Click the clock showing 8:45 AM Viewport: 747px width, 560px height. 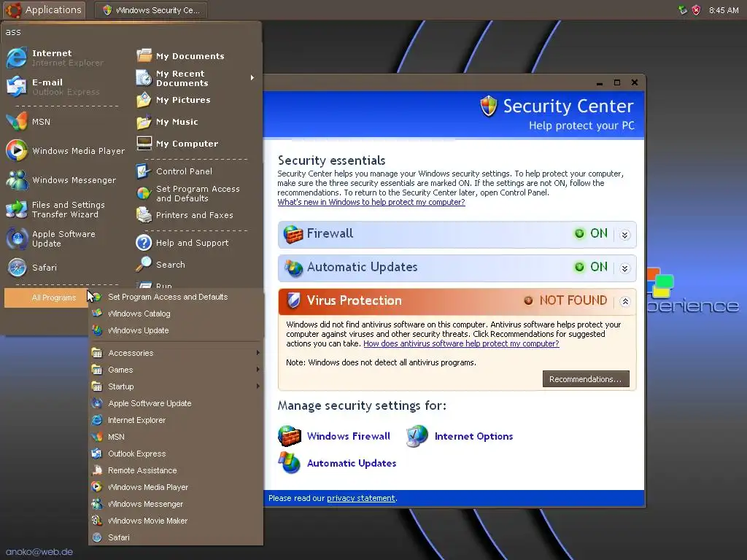pos(724,10)
